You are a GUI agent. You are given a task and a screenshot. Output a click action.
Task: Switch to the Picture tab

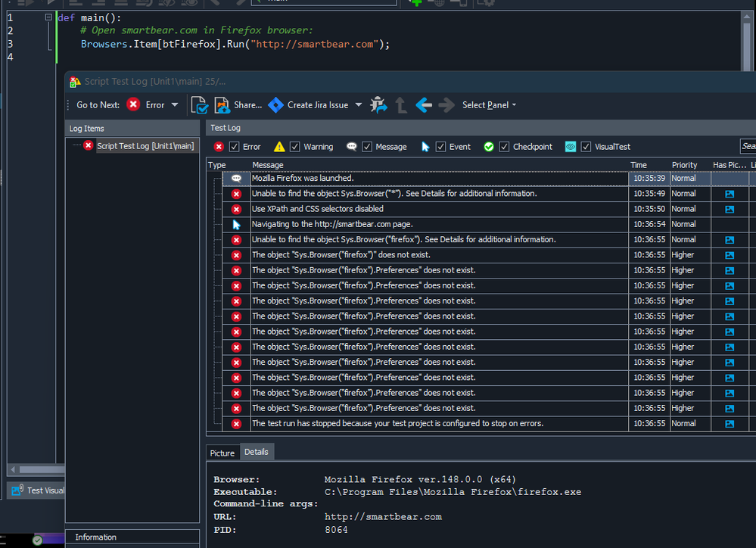pos(222,453)
